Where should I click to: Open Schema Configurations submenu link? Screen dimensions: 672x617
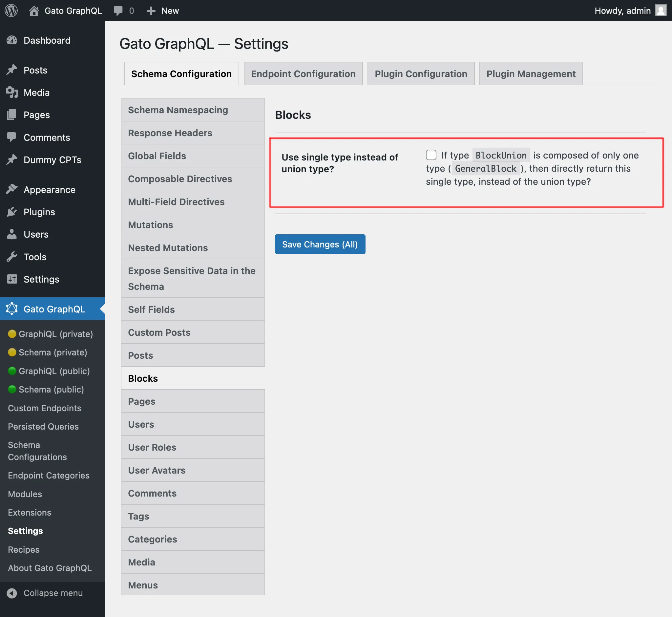[x=37, y=451]
